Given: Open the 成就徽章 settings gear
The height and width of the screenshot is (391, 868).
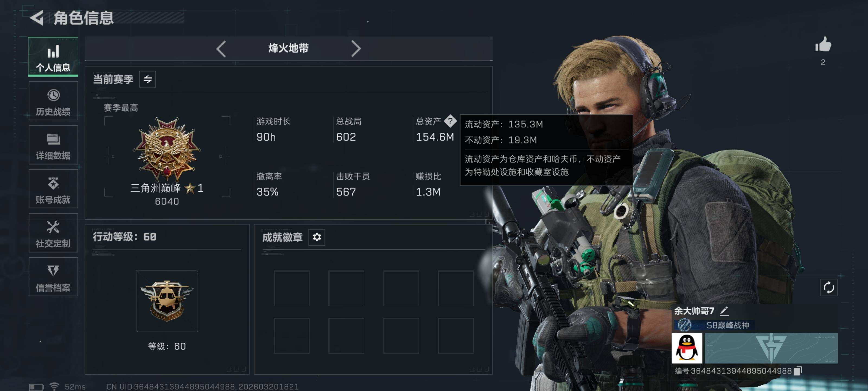Looking at the screenshot, I should point(317,237).
